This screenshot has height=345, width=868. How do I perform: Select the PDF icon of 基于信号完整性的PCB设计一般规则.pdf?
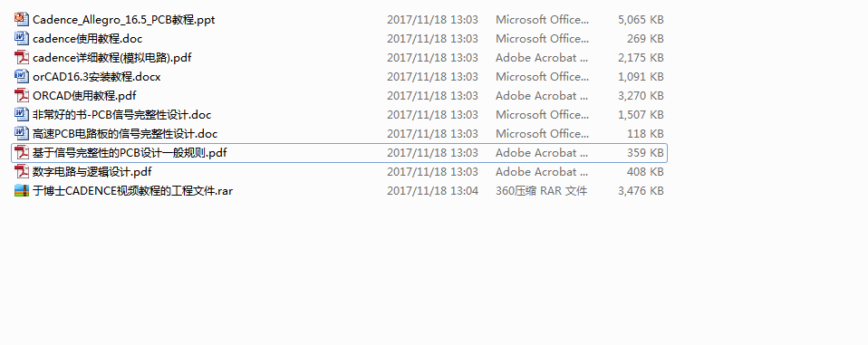point(21,153)
